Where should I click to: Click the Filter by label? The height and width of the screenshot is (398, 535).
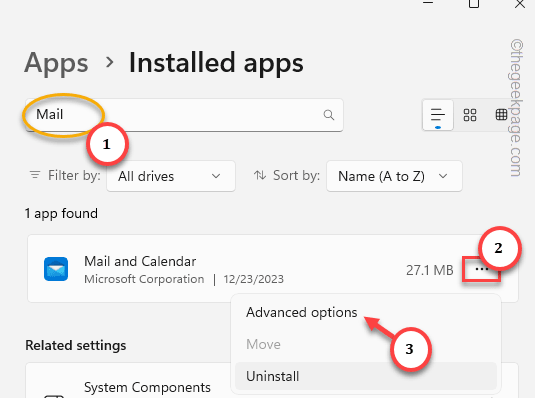74,175
